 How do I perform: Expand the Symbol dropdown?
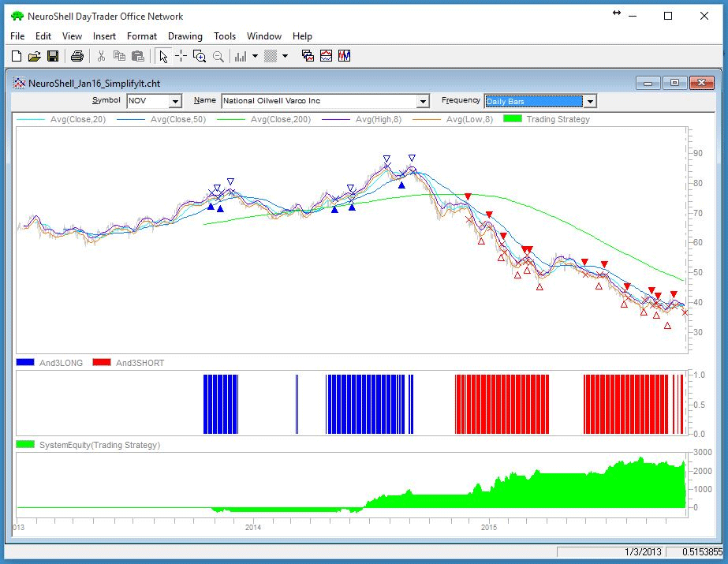pyautogui.click(x=175, y=101)
